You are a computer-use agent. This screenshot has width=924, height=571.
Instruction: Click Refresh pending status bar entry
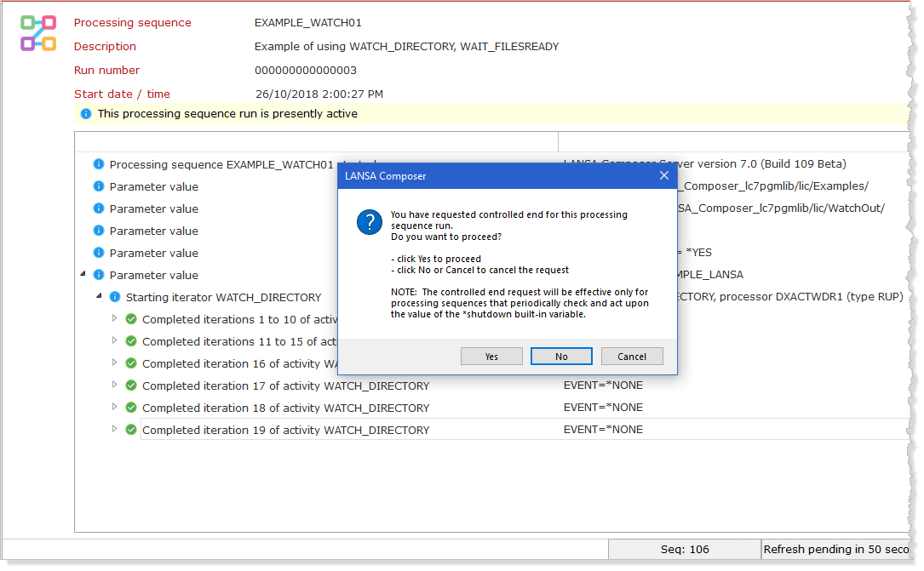click(836, 549)
